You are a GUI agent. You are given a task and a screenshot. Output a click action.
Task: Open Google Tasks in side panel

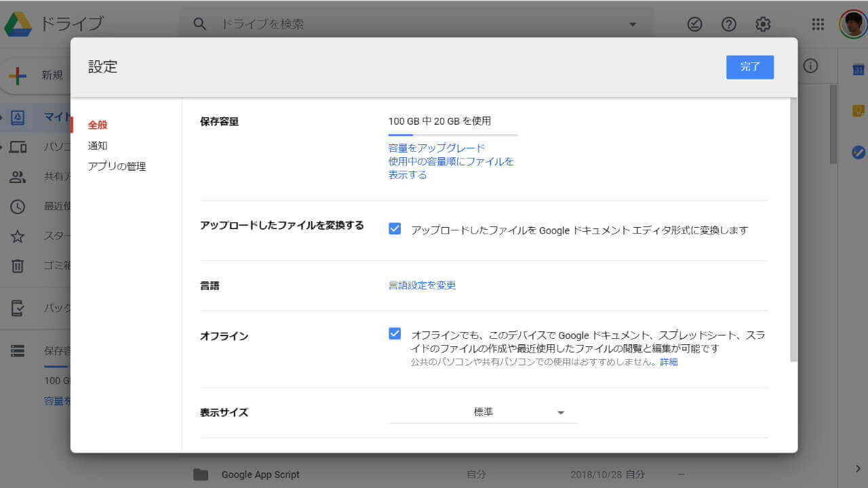(x=858, y=152)
